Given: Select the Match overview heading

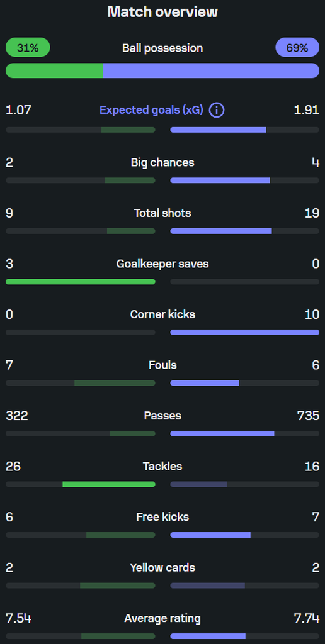Looking at the screenshot, I should point(162,12).
